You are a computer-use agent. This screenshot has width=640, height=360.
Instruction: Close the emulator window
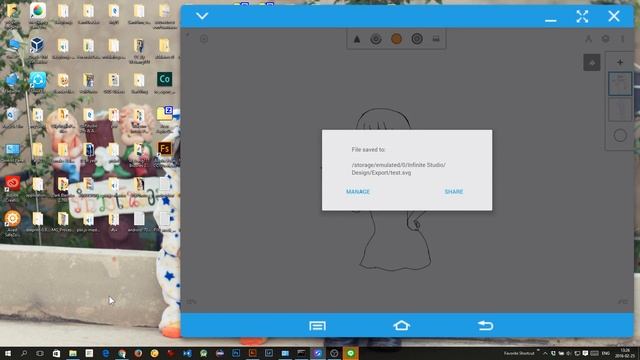click(x=613, y=16)
